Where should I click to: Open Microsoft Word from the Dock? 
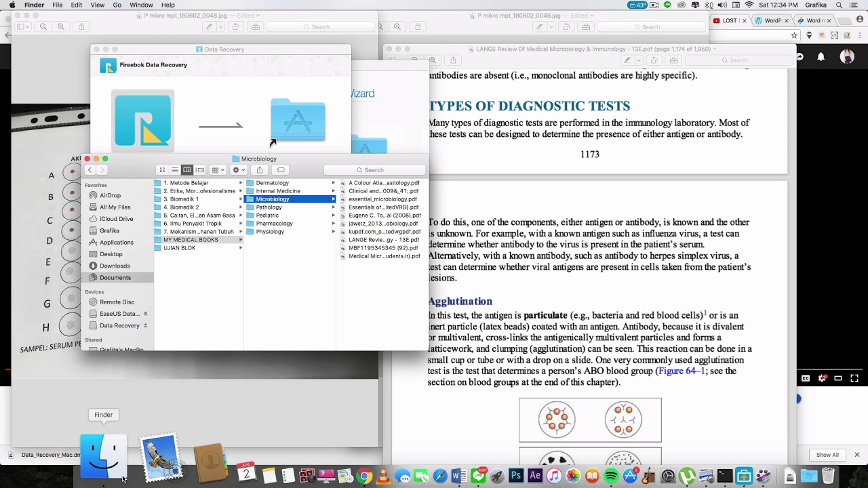[x=459, y=476]
